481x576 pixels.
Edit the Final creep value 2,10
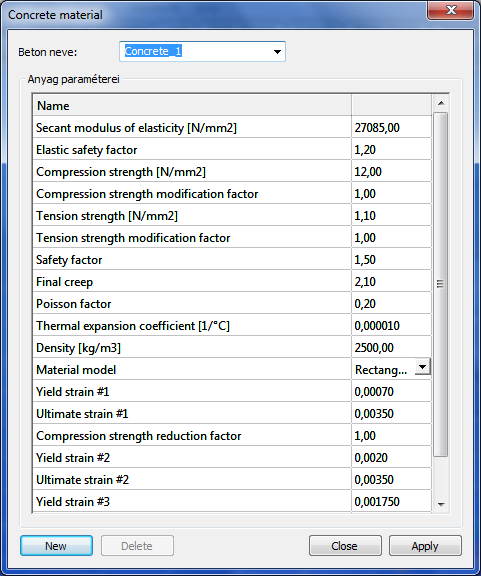point(391,282)
